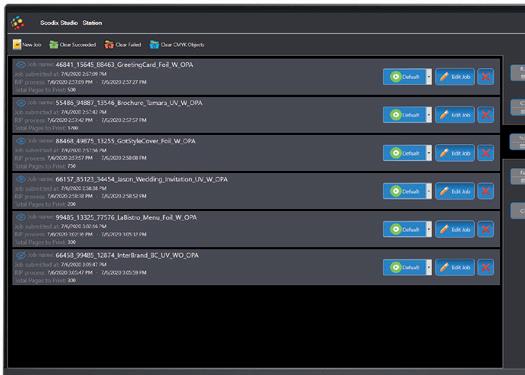Toggle eye icon on GreetingCard_Foil job

[x=21, y=65]
